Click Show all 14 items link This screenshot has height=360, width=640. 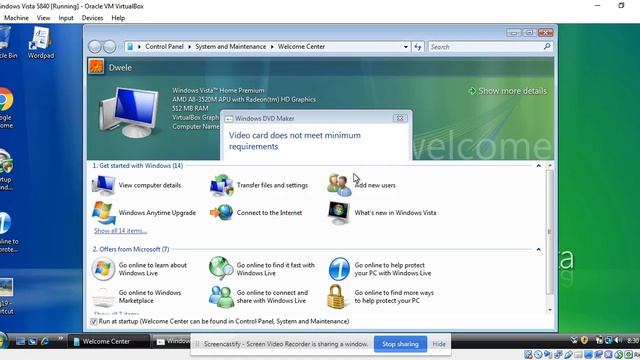pyautogui.click(x=120, y=231)
